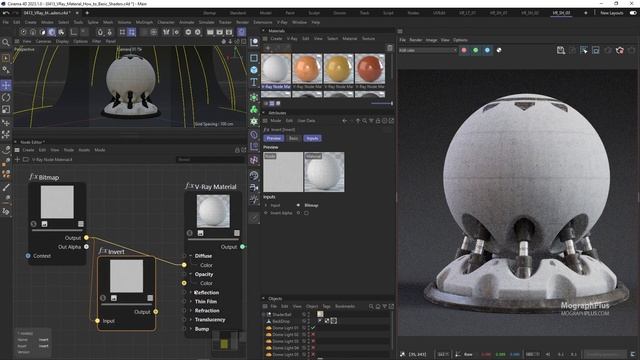Open the Tags menu in Objects panel

tap(327, 306)
